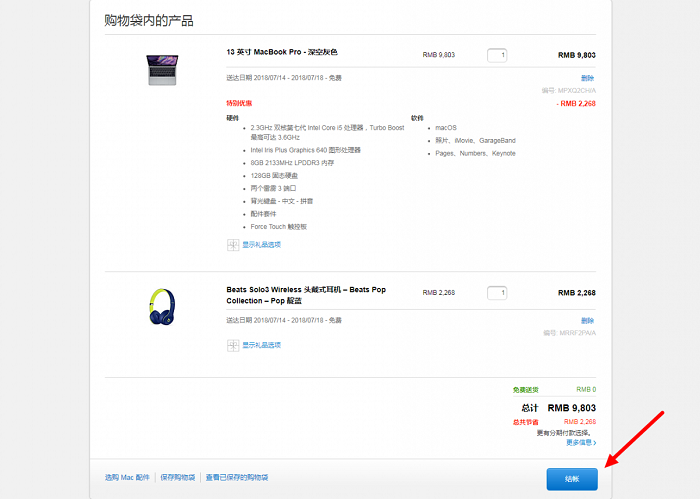Click the Beats Solo3 quantity field
The image size is (700, 499).
(497, 293)
